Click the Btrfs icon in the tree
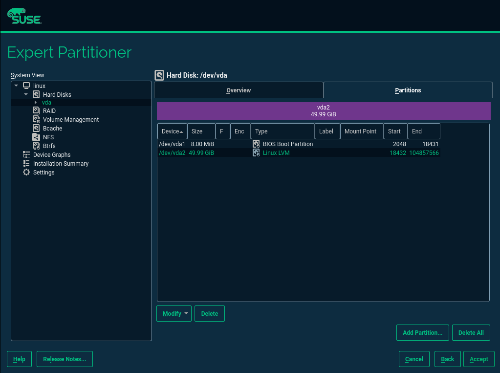 tap(36, 146)
